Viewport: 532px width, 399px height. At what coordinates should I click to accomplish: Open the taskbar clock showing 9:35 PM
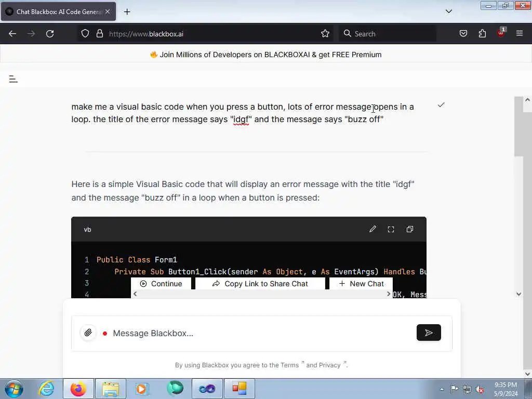(506, 389)
